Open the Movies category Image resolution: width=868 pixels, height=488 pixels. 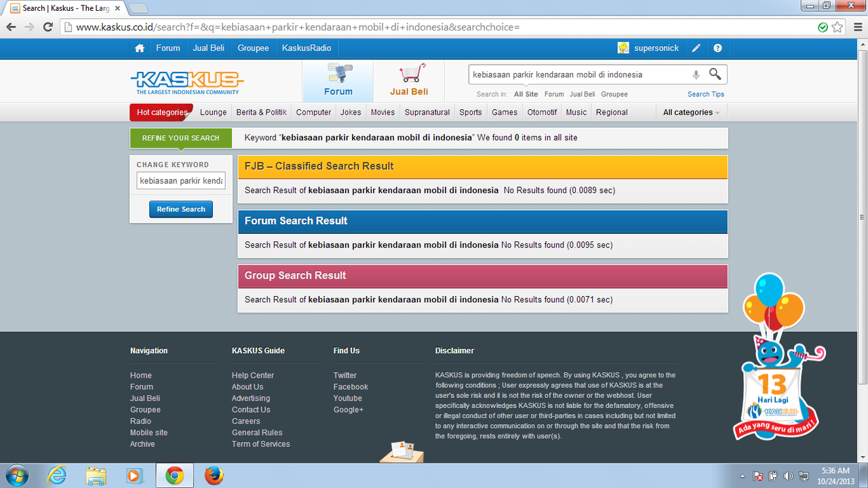(x=383, y=113)
